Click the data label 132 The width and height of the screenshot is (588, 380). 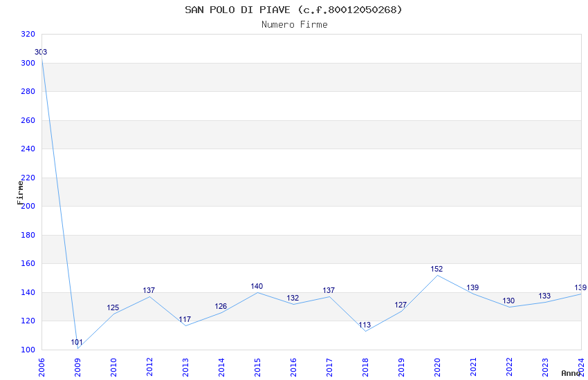pyautogui.click(x=293, y=298)
